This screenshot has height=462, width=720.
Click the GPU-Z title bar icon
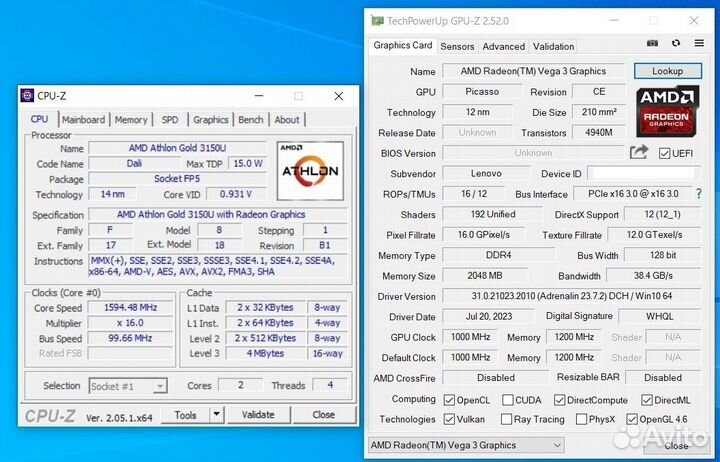click(377, 21)
